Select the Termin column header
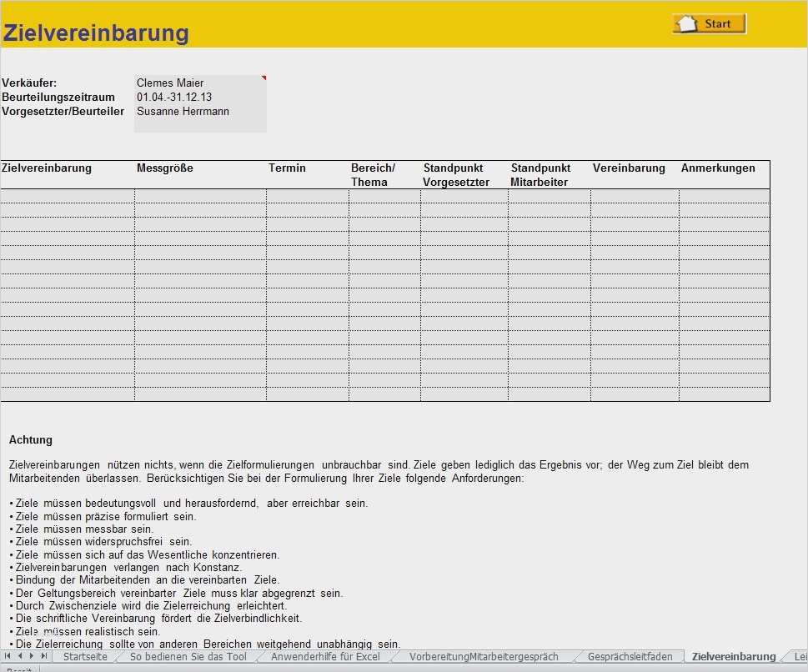 [x=287, y=168]
